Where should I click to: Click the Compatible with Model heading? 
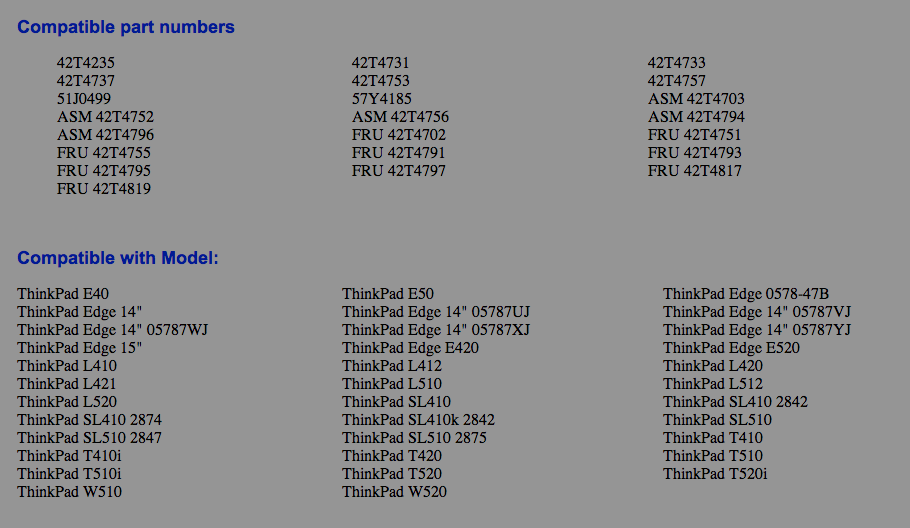118,258
